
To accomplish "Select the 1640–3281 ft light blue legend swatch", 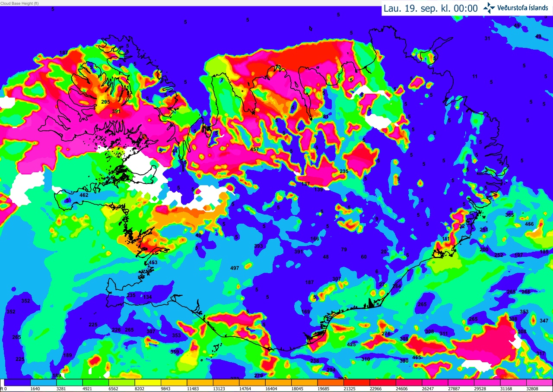I will [44, 382].
